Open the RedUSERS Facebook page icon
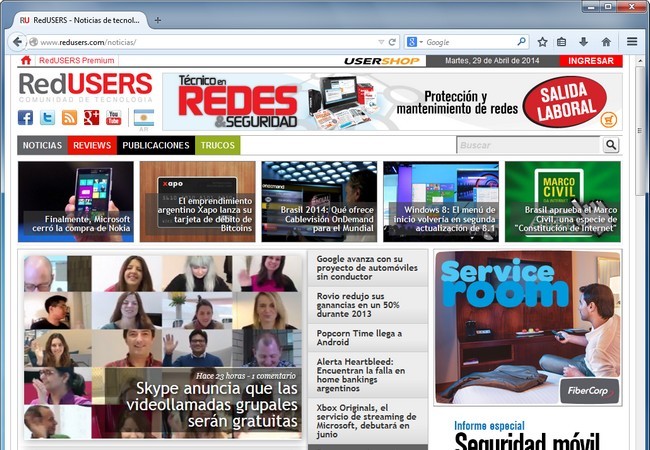 25,118
